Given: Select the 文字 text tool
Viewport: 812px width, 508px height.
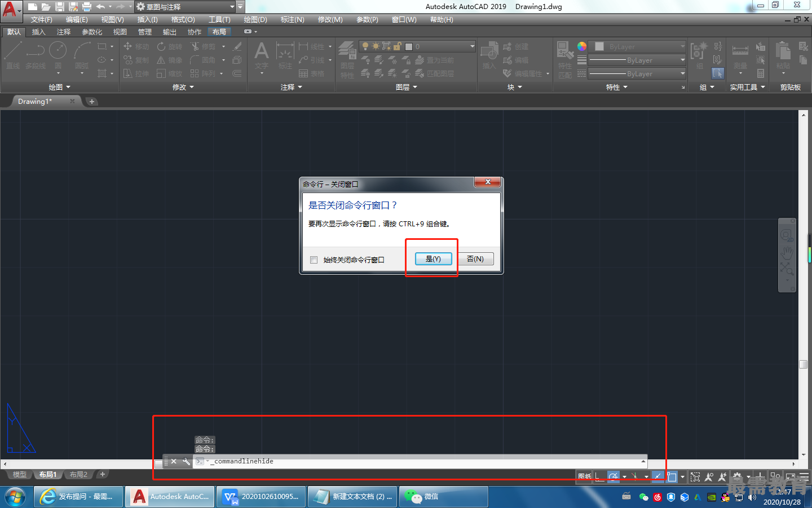Looking at the screenshot, I should coord(261,55).
